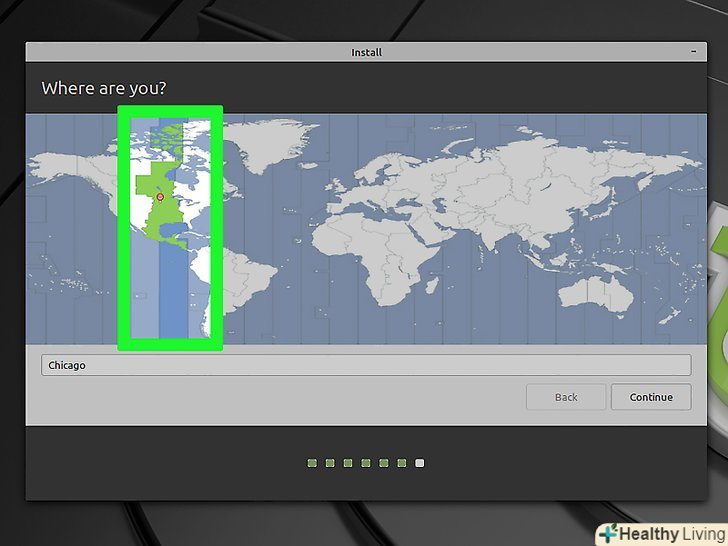728x546 pixels.
Task: Select Alaska on the timezone map
Action: click(70, 168)
